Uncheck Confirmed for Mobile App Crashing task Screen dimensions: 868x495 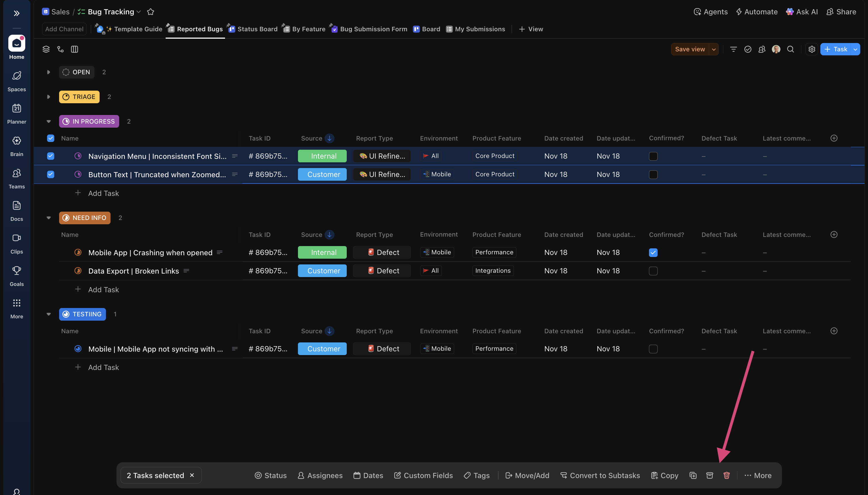click(x=653, y=253)
